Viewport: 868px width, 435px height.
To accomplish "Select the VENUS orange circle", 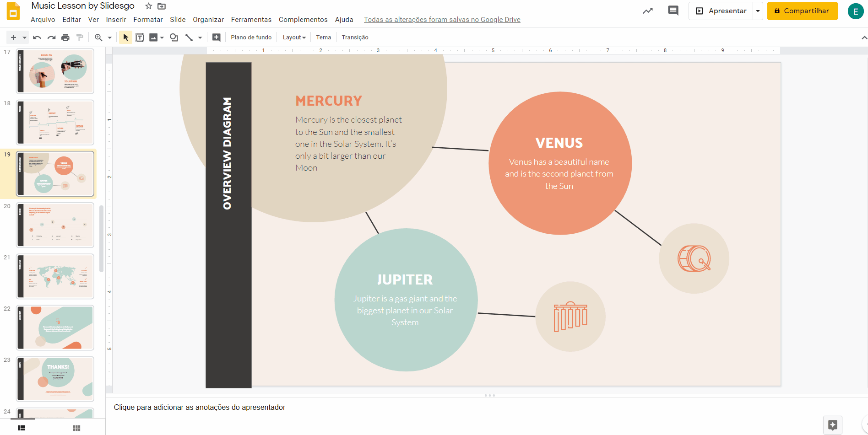I will click(x=560, y=163).
